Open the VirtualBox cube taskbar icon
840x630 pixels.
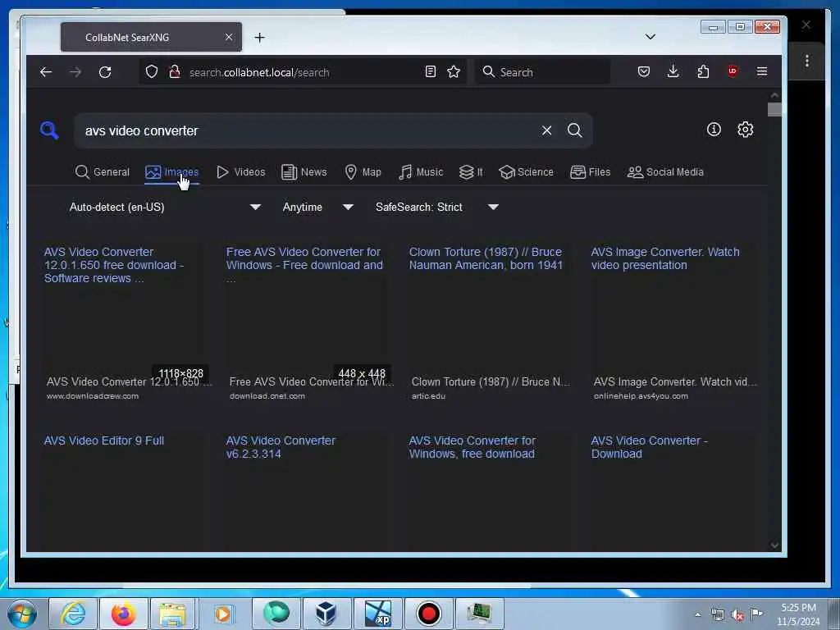(x=326, y=614)
